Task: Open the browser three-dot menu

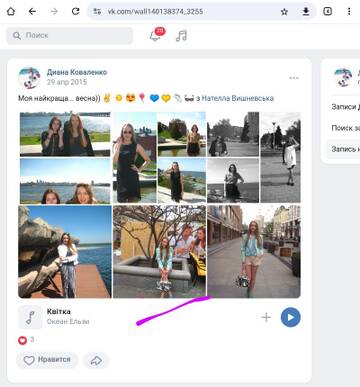Action: click(349, 11)
